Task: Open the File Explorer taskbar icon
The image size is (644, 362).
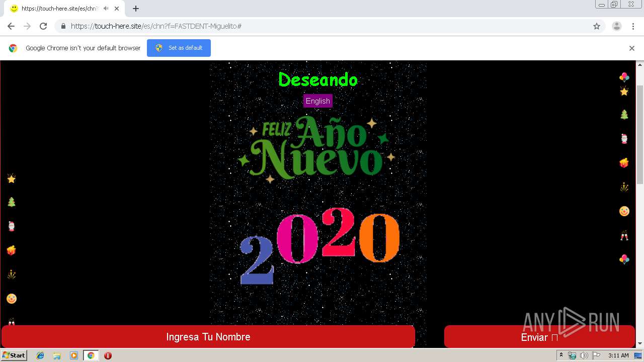Action: click(x=57, y=355)
